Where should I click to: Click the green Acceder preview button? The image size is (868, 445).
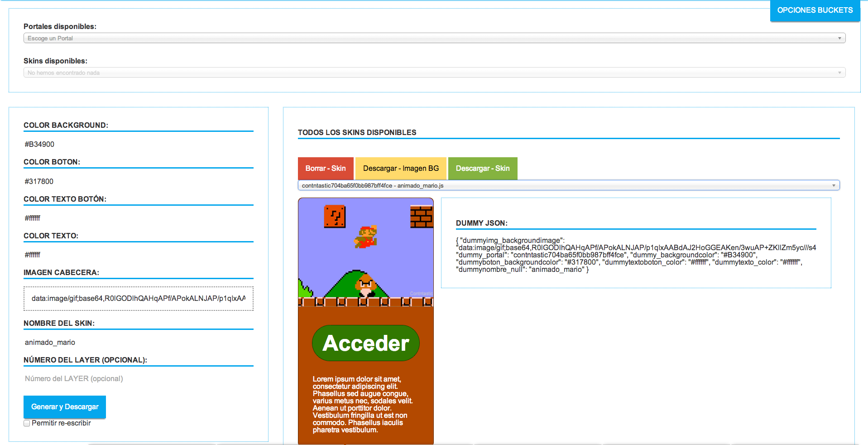coord(366,343)
